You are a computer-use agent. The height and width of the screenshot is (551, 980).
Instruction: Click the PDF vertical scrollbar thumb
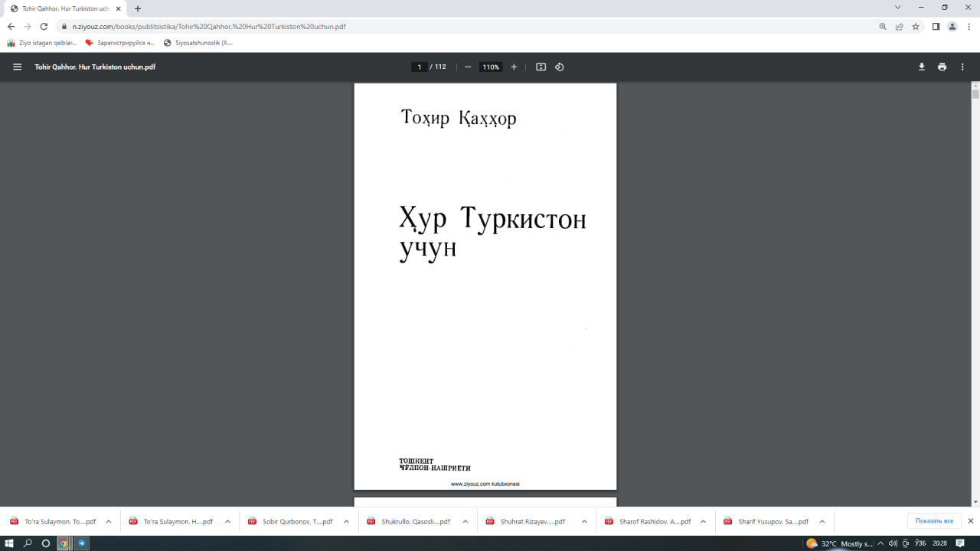(975, 94)
